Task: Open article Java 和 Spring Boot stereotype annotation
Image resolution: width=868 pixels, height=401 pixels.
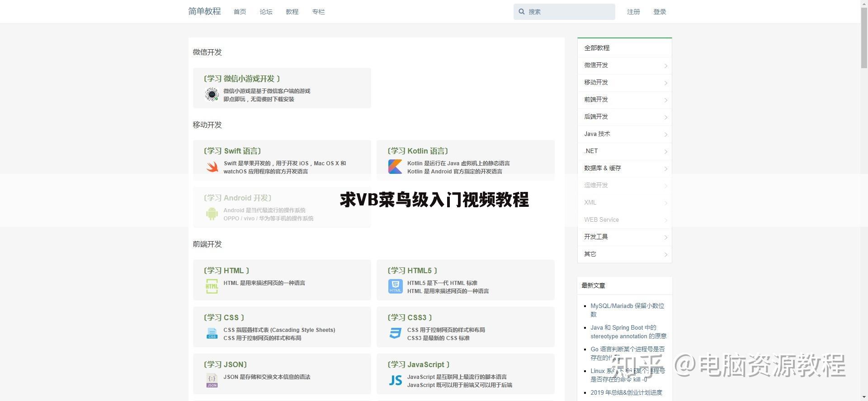Action: [628, 332]
